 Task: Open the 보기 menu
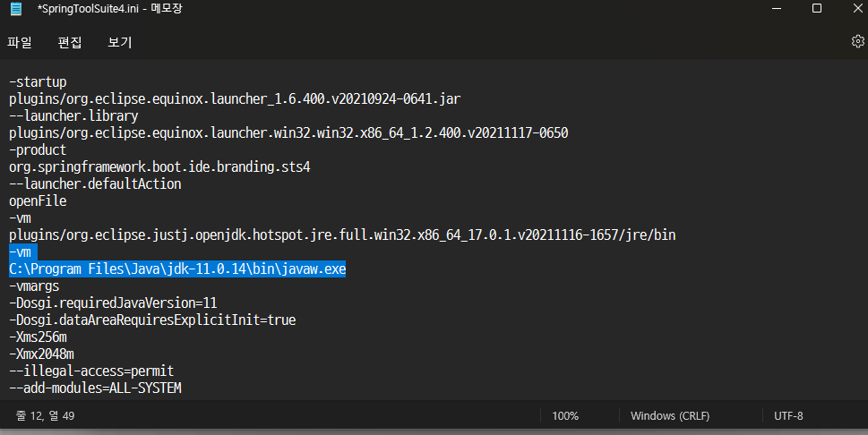tap(119, 43)
